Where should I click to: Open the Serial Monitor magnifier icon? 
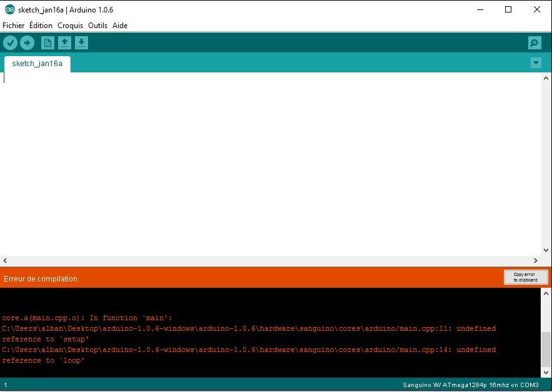(x=535, y=43)
